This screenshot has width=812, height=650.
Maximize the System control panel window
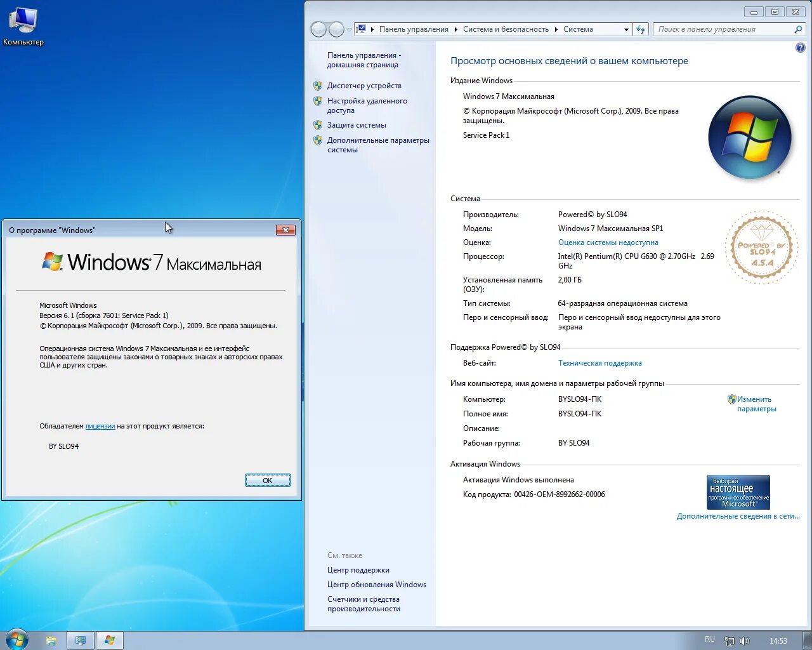coord(775,11)
